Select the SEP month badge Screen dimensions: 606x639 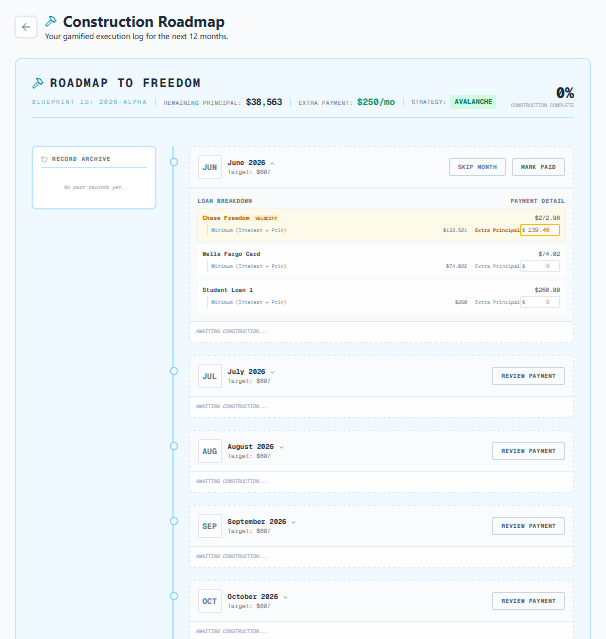[x=210, y=526]
